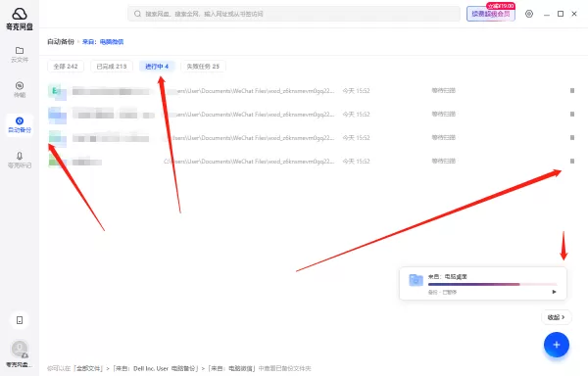Maximize the Quark Netdisk window
Image resolution: width=588 pixels, height=376 pixels.
561,14
